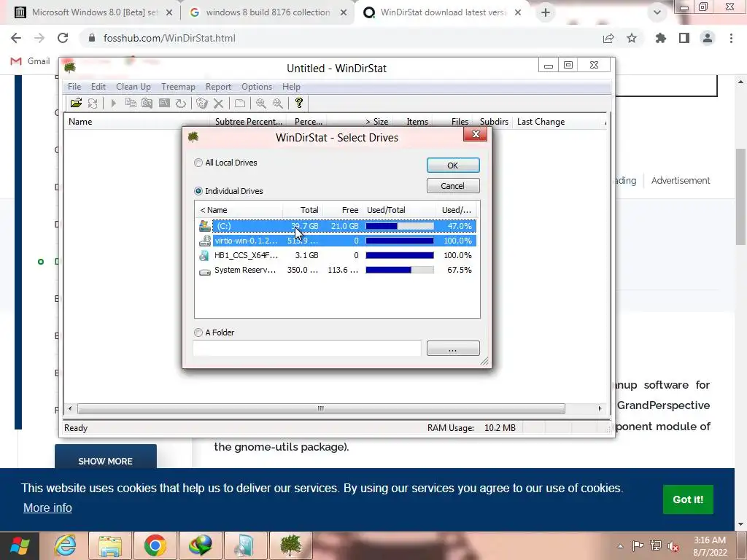Click the System Reserved used/total bar
Image resolution: width=747 pixels, height=560 pixels.
click(x=400, y=270)
